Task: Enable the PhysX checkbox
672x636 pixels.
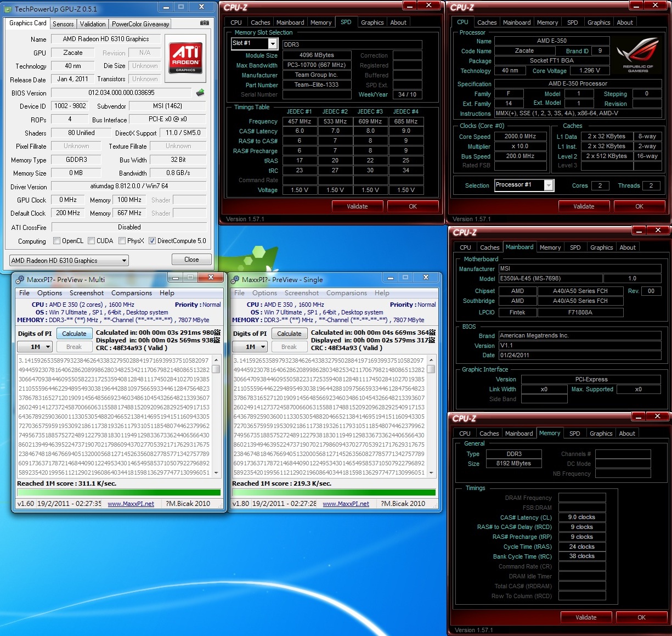Action: (122, 241)
